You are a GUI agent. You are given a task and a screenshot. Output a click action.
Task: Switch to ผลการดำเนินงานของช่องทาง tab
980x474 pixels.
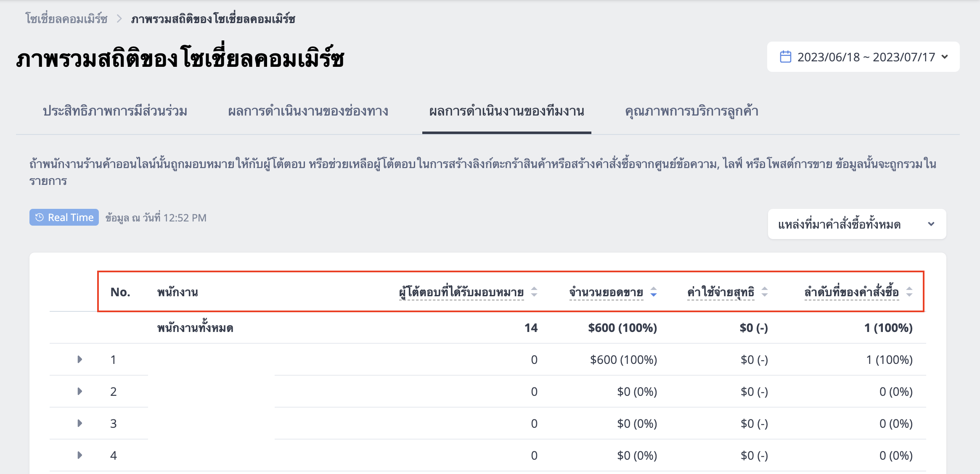pyautogui.click(x=308, y=111)
